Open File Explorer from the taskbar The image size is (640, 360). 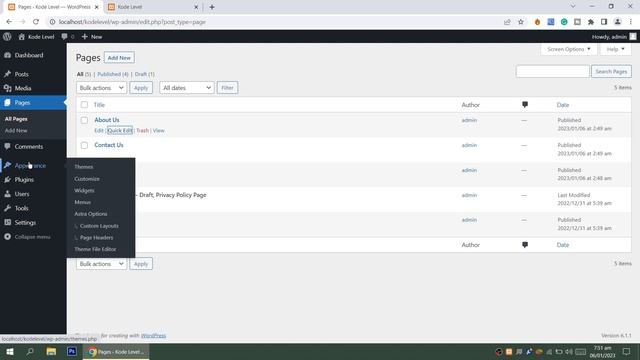[51, 351]
